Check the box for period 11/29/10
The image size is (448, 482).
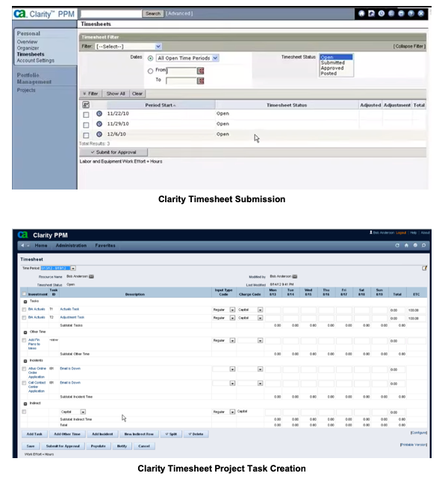point(86,125)
